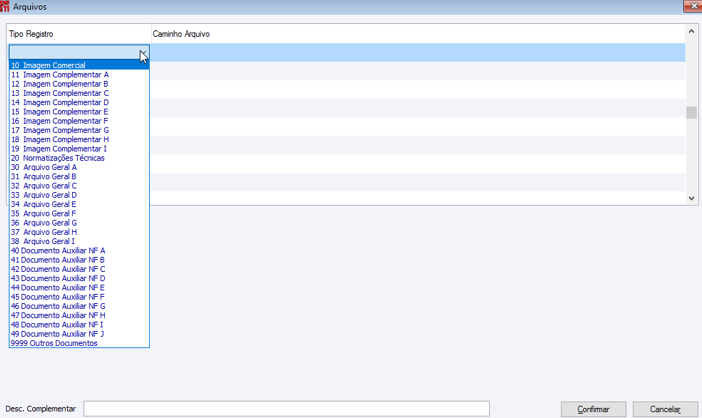The image size is (702, 418).
Task: Pick '31 Arquivo Geral B' option
Action: pyautogui.click(x=79, y=176)
